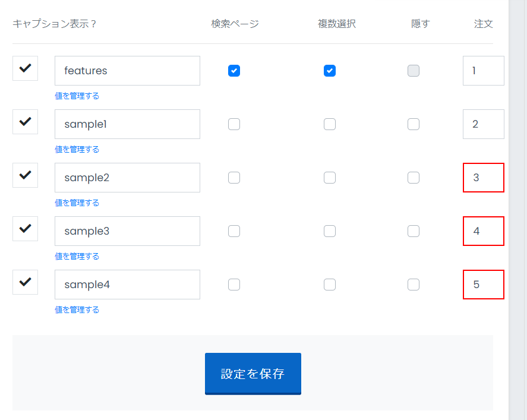
Task: Enable 複数選択 checkbox for sample3
Action: coord(330,231)
